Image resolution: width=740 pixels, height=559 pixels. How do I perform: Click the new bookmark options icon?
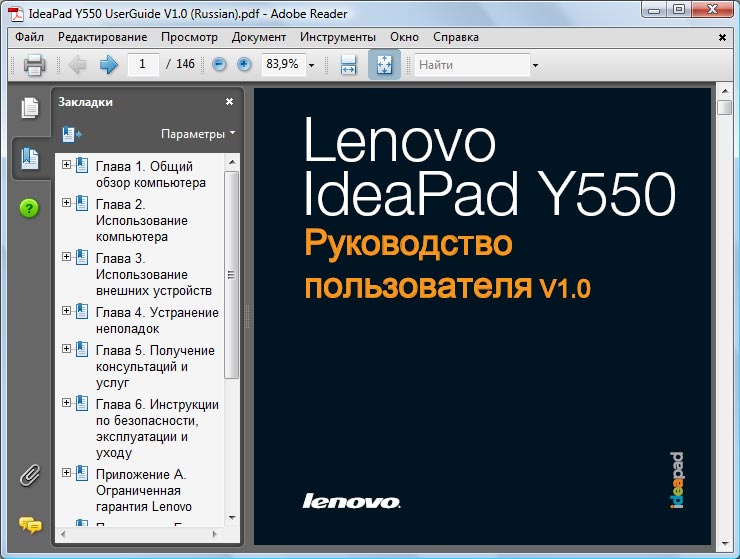pyautogui.click(x=72, y=135)
